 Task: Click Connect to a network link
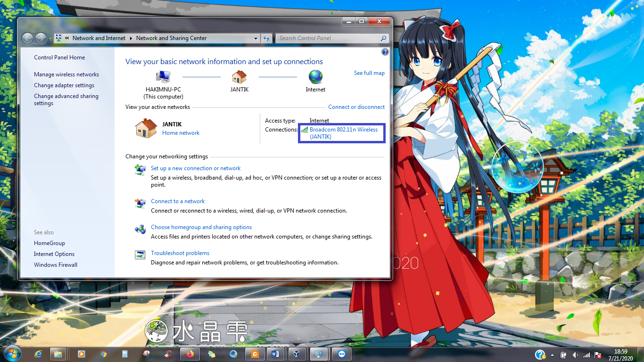[x=178, y=201]
